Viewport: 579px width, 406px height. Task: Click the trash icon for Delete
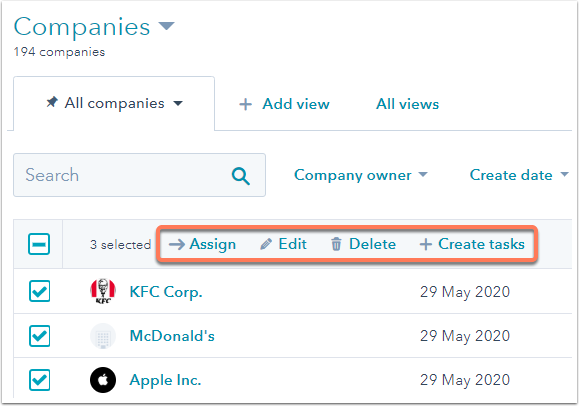pos(336,244)
